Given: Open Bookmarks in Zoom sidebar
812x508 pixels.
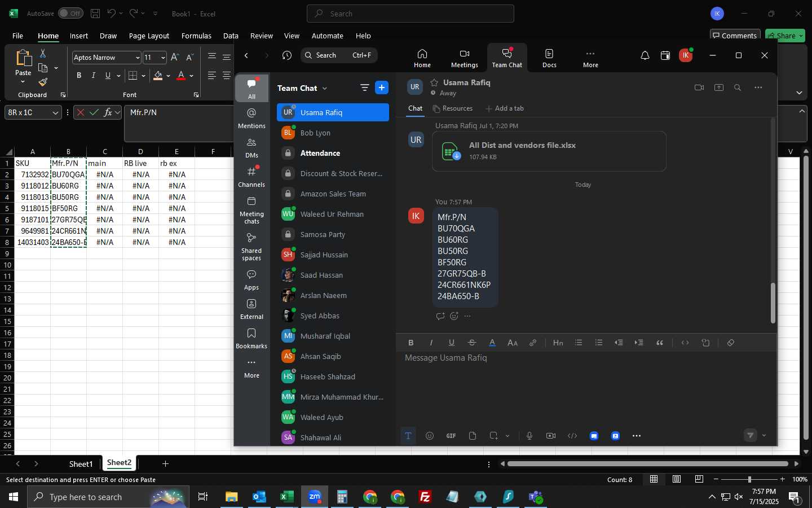Looking at the screenshot, I should (x=251, y=339).
